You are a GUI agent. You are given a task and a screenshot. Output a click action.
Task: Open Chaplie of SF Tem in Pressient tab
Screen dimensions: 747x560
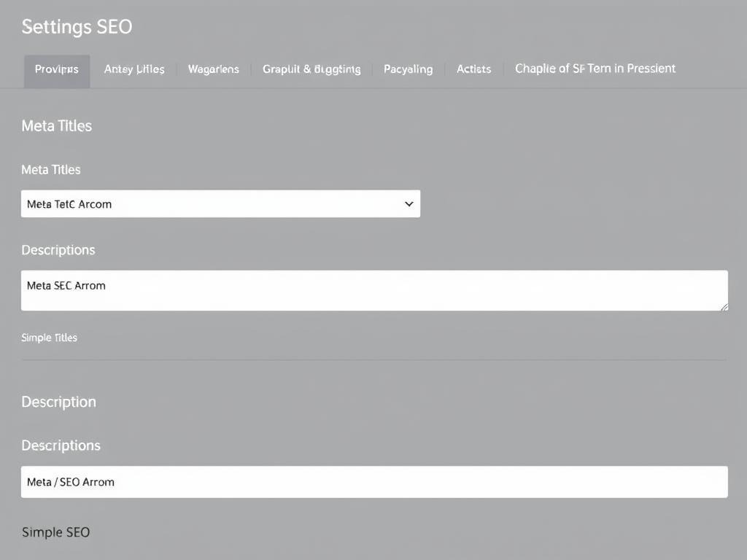click(x=595, y=69)
